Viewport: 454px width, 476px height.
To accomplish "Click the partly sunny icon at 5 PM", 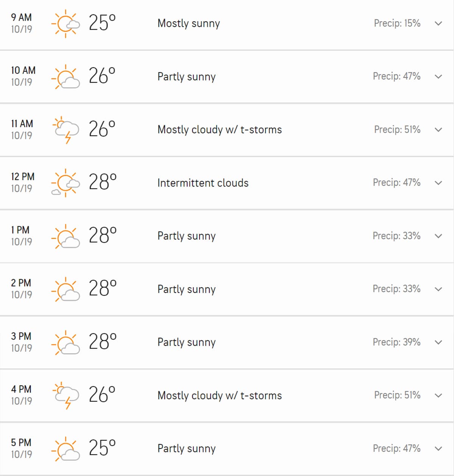I will pyautogui.click(x=65, y=449).
